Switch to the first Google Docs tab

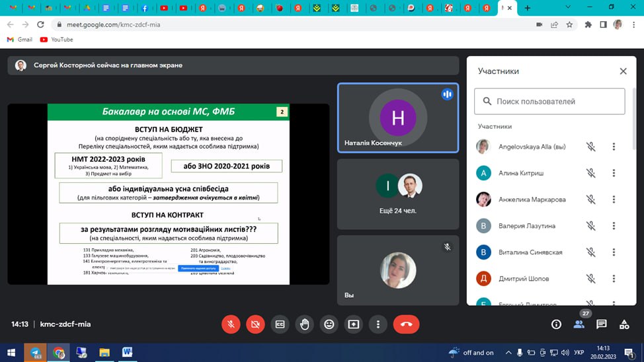click(106, 8)
